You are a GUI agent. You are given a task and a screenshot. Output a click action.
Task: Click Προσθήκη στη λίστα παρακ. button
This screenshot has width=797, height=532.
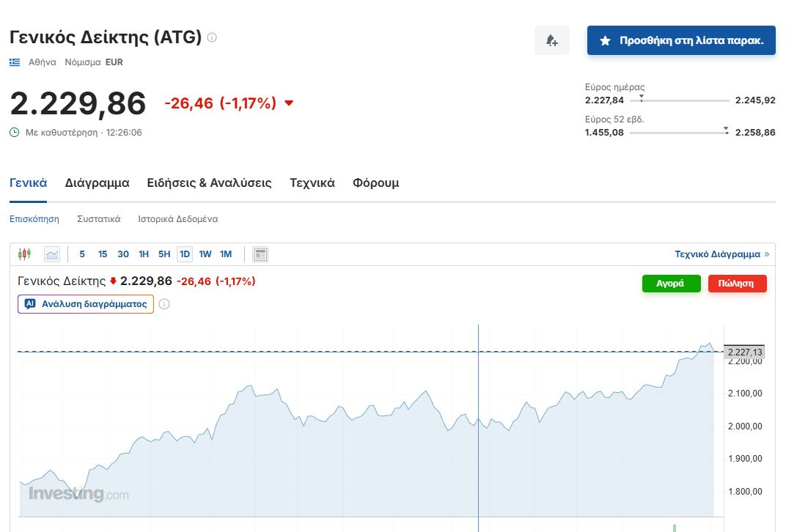[681, 40]
